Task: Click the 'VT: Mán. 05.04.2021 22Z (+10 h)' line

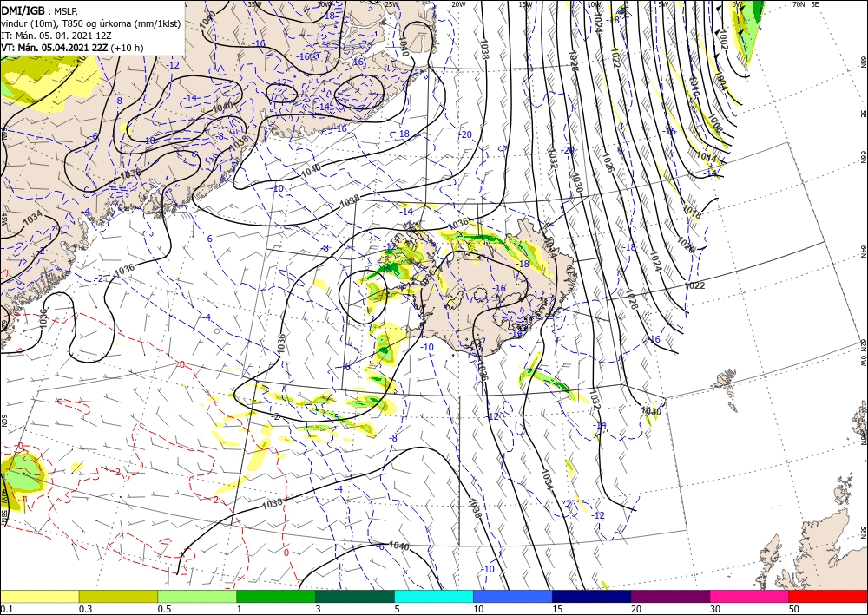Action: 72,48
